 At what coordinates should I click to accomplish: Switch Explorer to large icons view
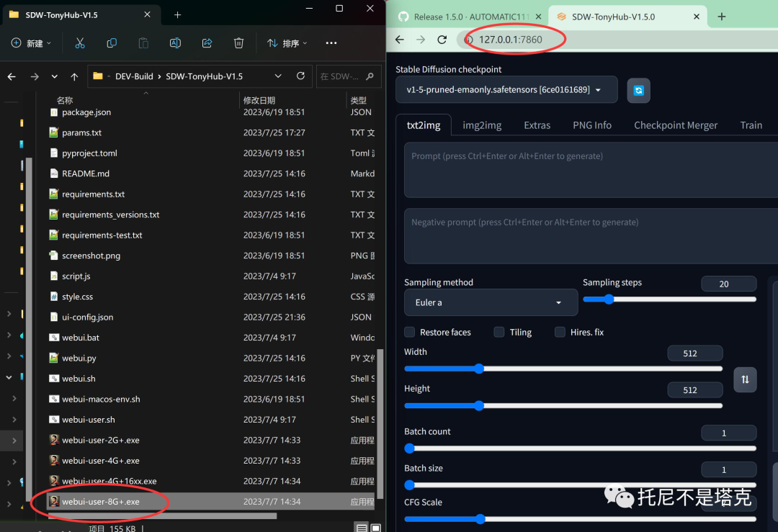(375, 528)
